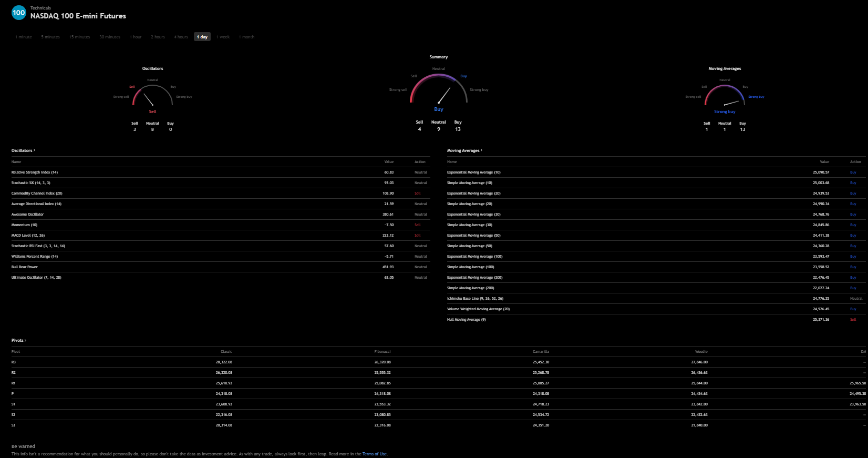Select Average Directional Index (14) row
The width and height of the screenshot is (868, 458).
click(x=221, y=204)
